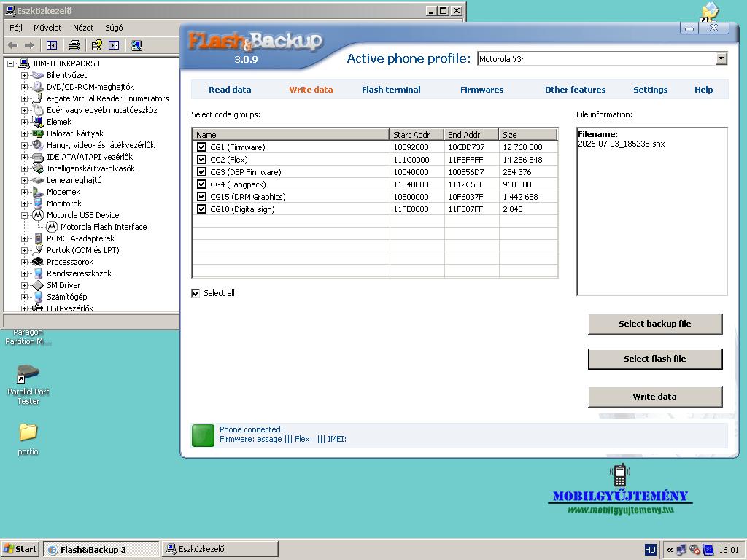747x560 pixels.
Task: Click the muted volume tray icon
Action: (x=695, y=550)
